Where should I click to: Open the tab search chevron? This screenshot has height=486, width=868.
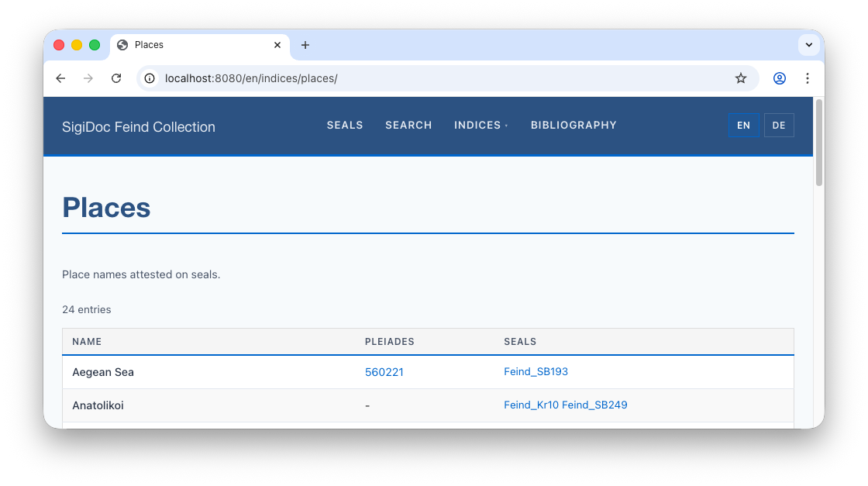[x=808, y=45]
